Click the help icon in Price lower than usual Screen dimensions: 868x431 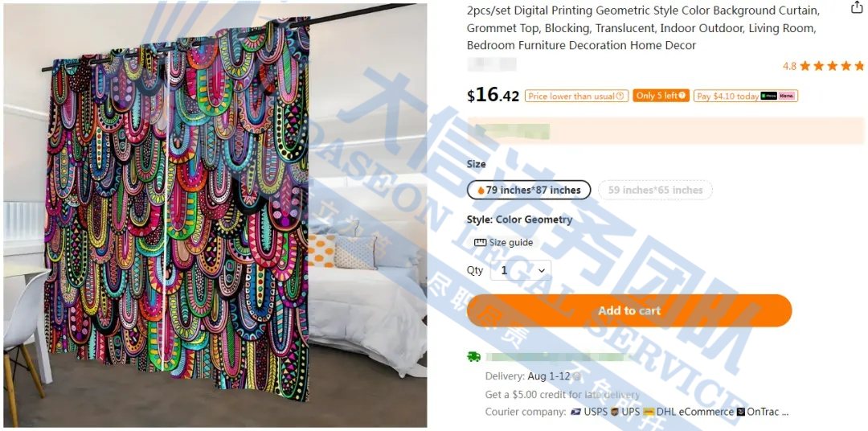click(x=620, y=96)
